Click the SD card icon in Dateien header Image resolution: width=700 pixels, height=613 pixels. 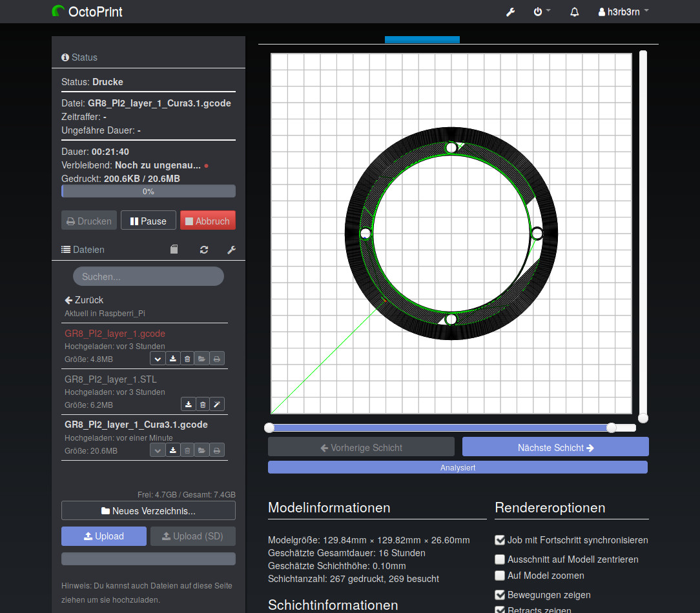coord(174,250)
